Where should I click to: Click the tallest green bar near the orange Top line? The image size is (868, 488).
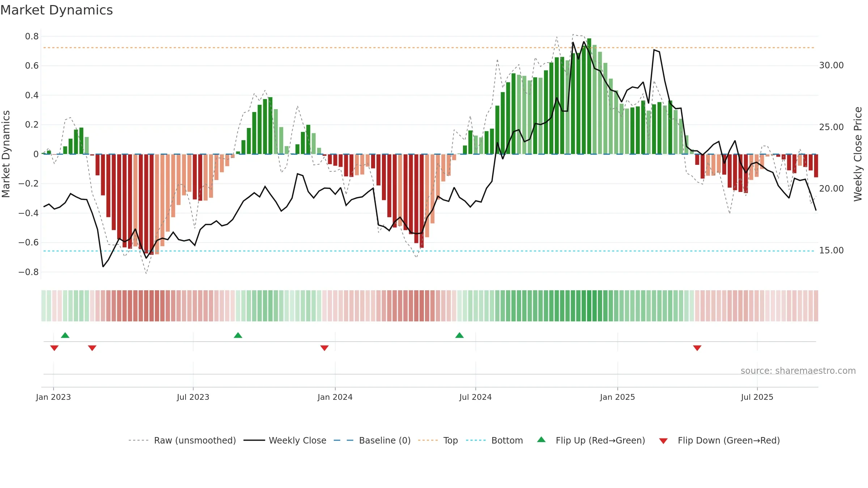[x=589, y=96]
